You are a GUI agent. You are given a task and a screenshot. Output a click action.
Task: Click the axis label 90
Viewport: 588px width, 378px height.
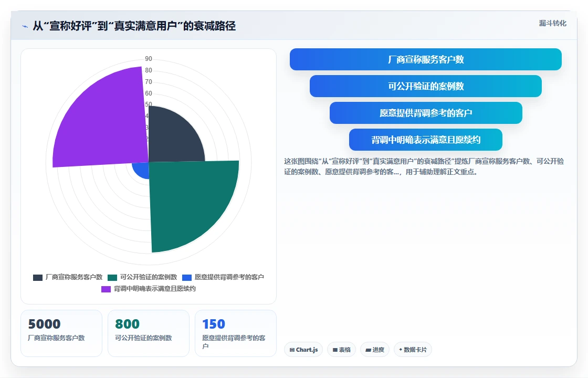coord(149,59)
